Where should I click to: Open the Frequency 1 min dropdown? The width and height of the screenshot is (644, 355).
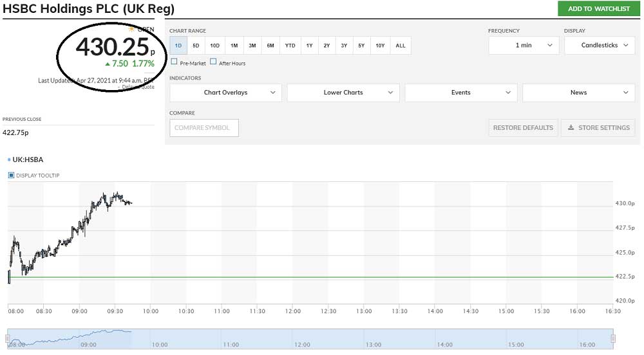pyautogui.click(x=524, y=45)
